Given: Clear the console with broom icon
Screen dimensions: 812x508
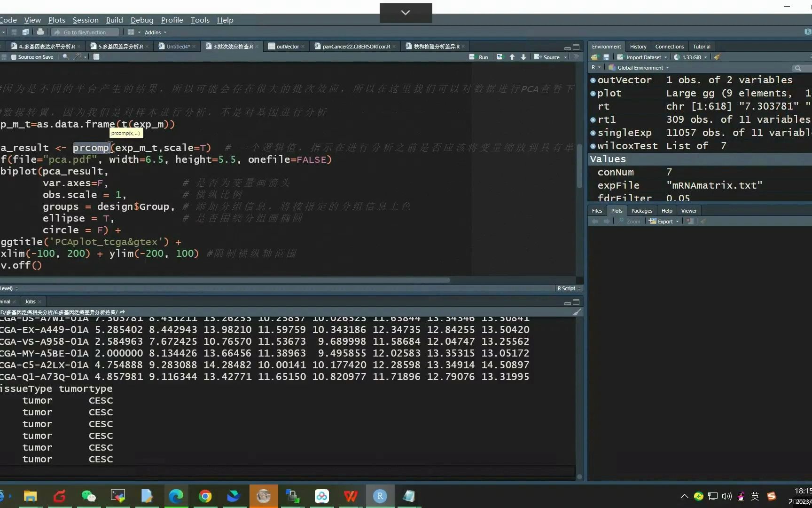Looking at the screenshot, I should pos(577,312).
